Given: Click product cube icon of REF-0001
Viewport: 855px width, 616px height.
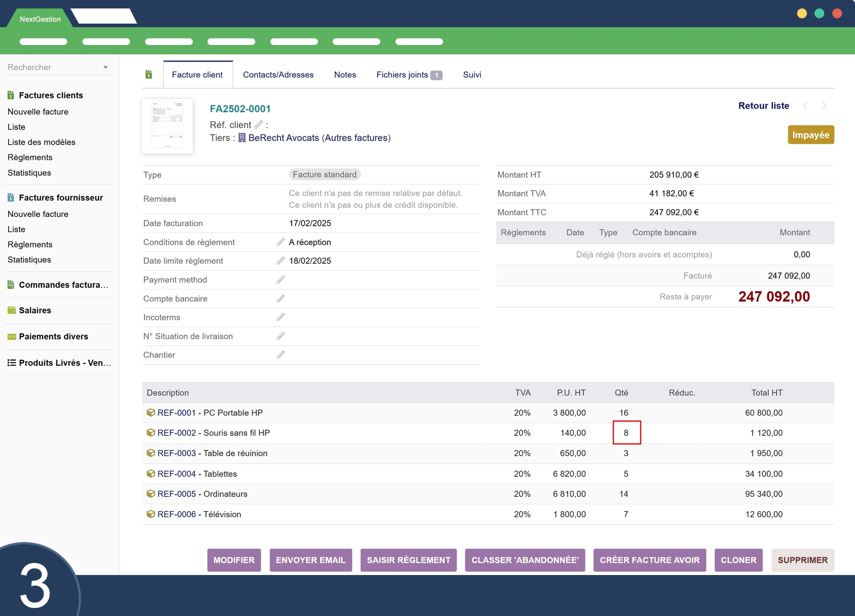Looking at the screenshot, I should pos(151,412).
